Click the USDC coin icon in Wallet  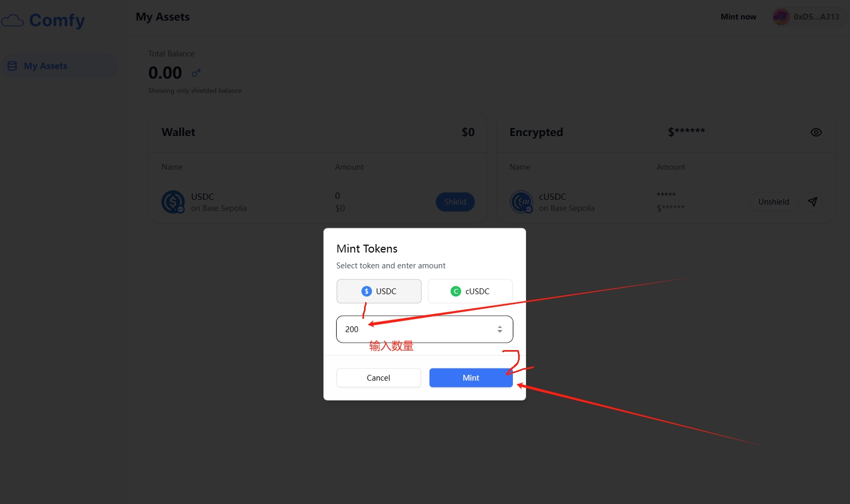click(x=173, y=202)
